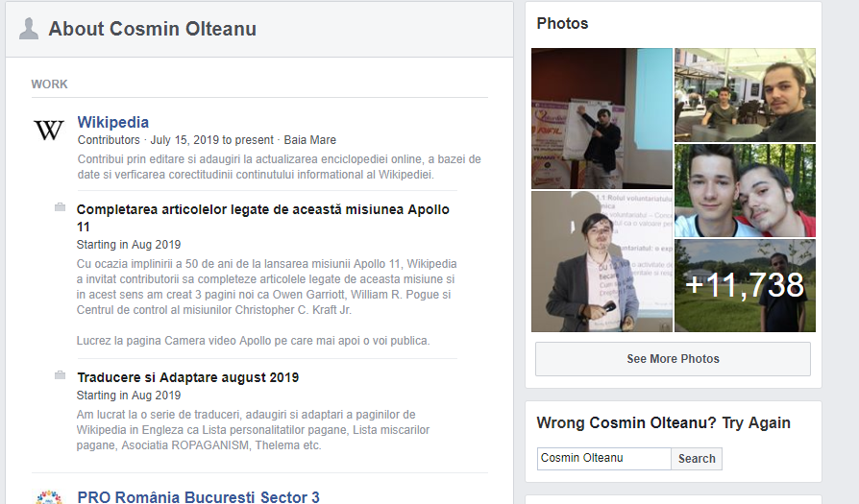
Task: Click the PRO România organization logo
Action: [x=49, y=496]
